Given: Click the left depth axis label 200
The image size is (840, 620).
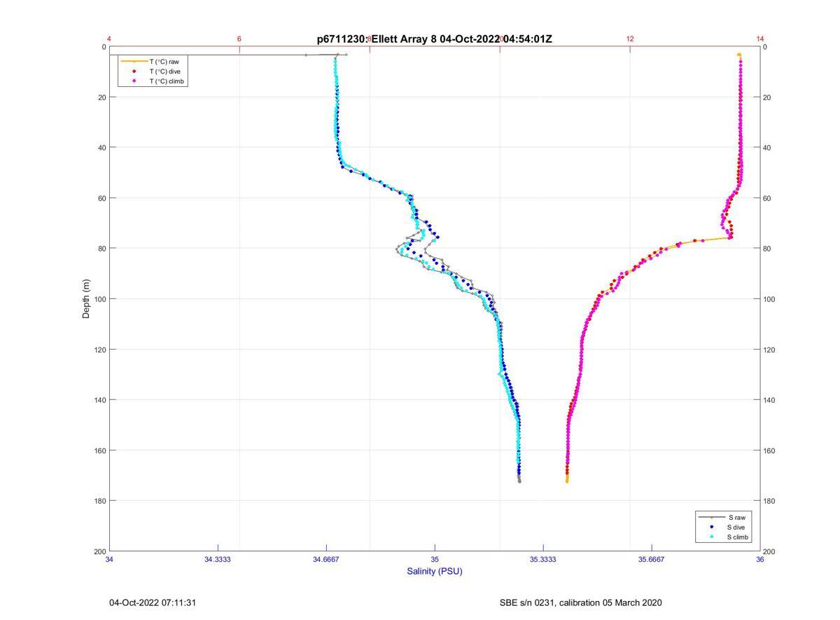Looking at the screenshot, I should pos(99,551).
